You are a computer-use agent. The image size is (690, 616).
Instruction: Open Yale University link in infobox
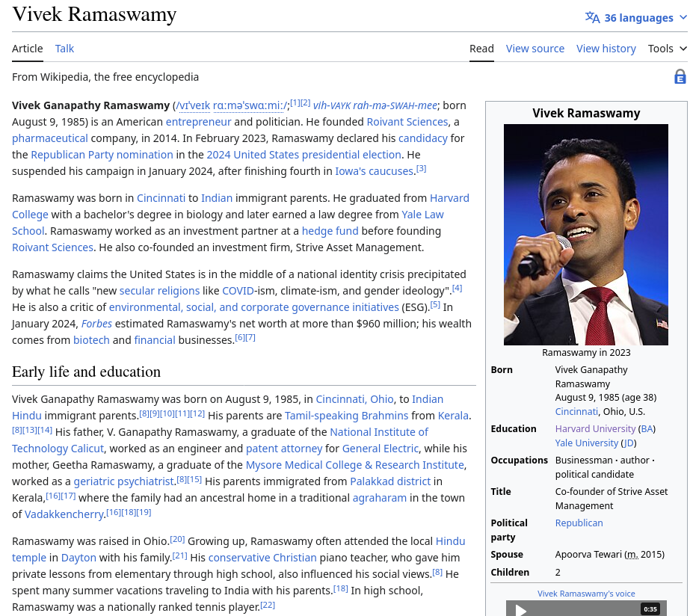(x=587, y=443)
